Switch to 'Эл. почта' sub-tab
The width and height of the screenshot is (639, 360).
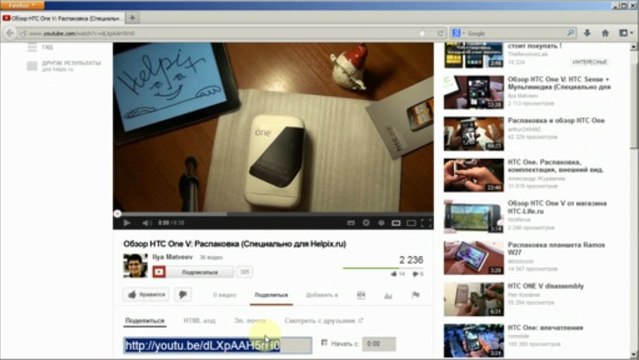tap(250, 321)
